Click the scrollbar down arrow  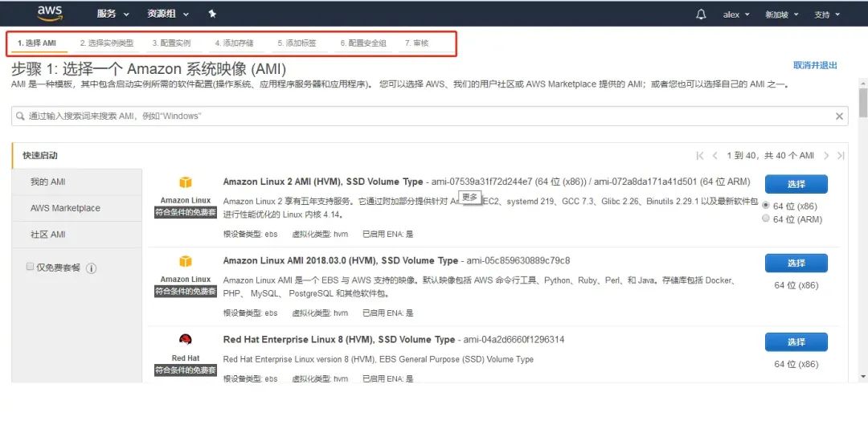[x=863, y=377]
